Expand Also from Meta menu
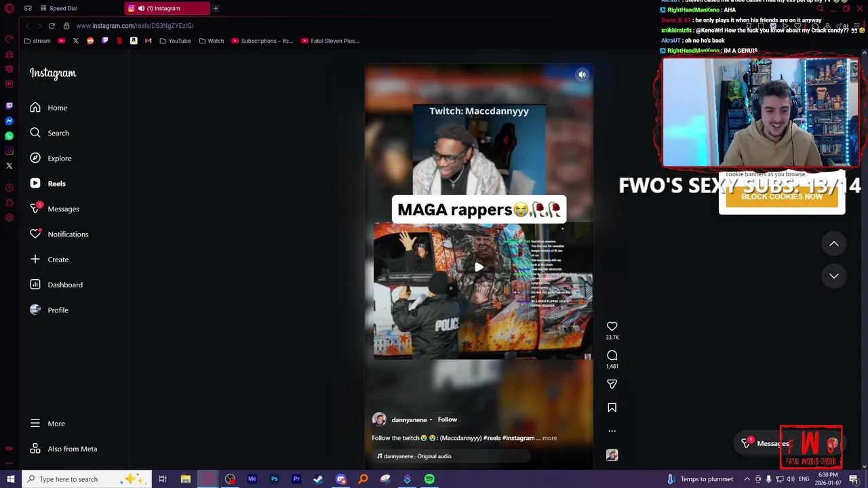868x488 pixels. pos(64,449)
